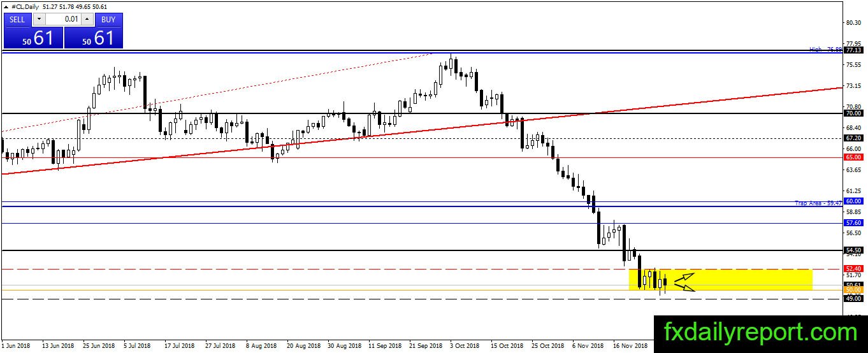Image resolution: width=868 pixels, height=353 pixels.
Task: Select the downward-pointing arrow in the yellow zone
Action: click(x=685, y=287)
